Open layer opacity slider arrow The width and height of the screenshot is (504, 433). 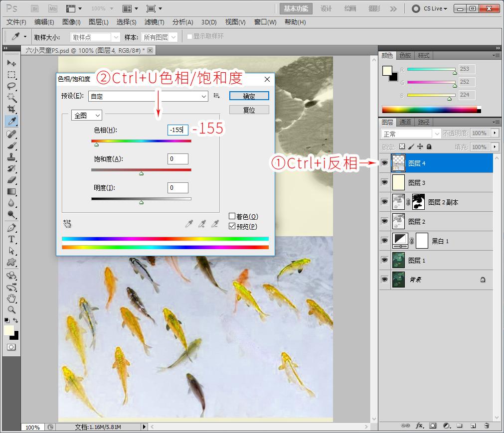(495, 133)
